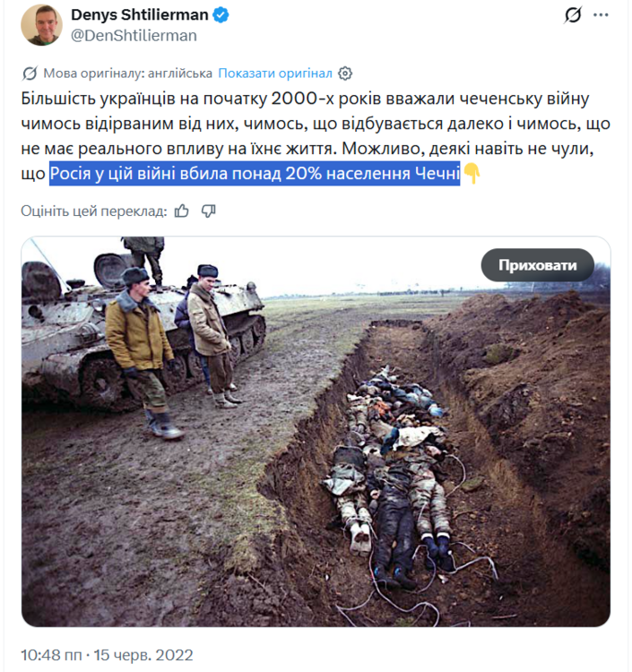
Task: Open Denys Shtilierman's profile avatar
Action: click(x=41, y=25)
